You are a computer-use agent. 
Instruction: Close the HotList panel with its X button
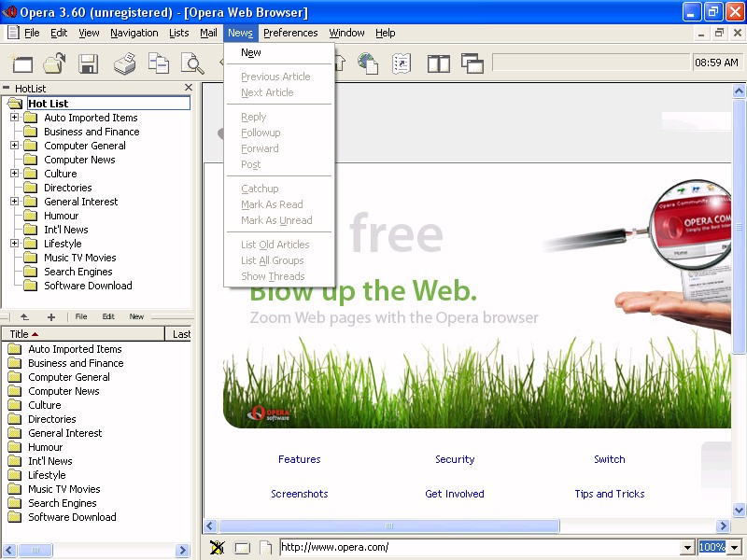click(189, 88)
